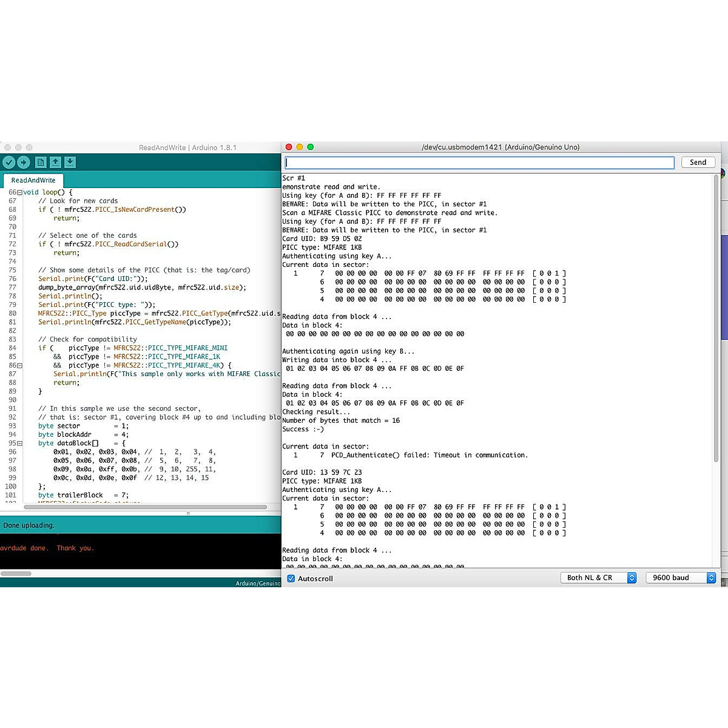Screen dimensions: 728x728
Task: Open the 9600 baud rate dropdown
Action: point(681,578)
